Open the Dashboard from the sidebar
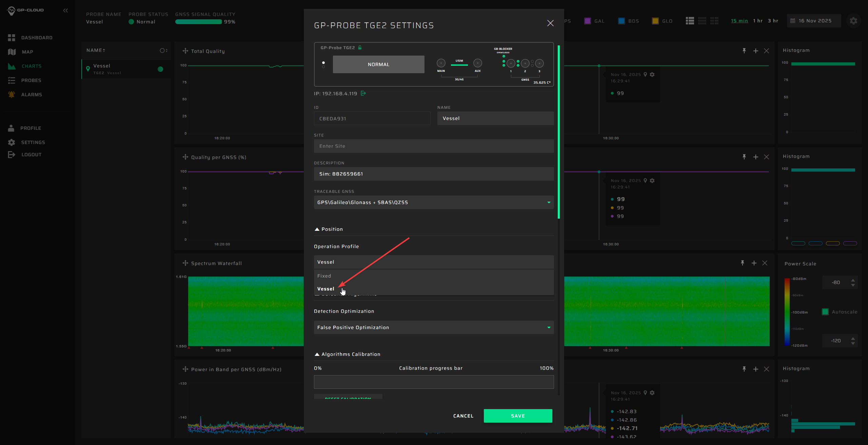Screen dimensions: 868x445 pos(37,37)
